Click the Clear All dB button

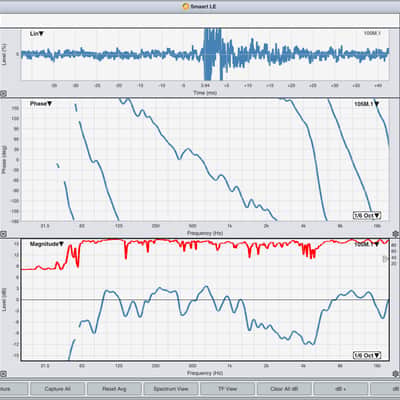pyautogui.click(x=284, y=389)
